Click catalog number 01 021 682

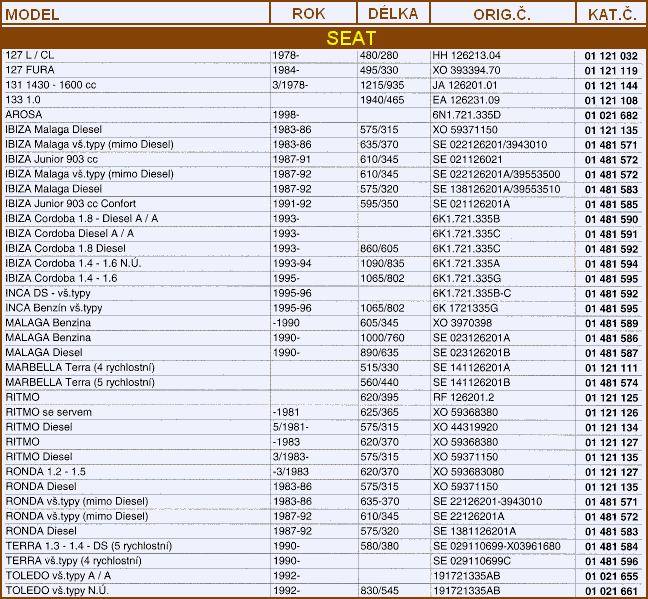(611, 116)
